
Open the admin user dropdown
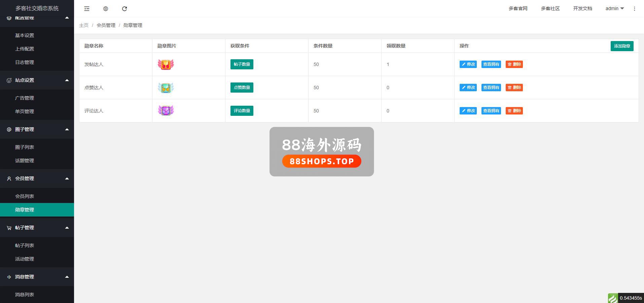614,8
